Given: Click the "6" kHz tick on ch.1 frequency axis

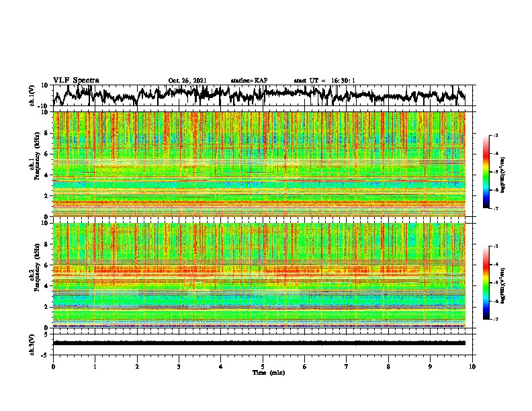Looking at the screenshot, I should click(x=47, y=154).
